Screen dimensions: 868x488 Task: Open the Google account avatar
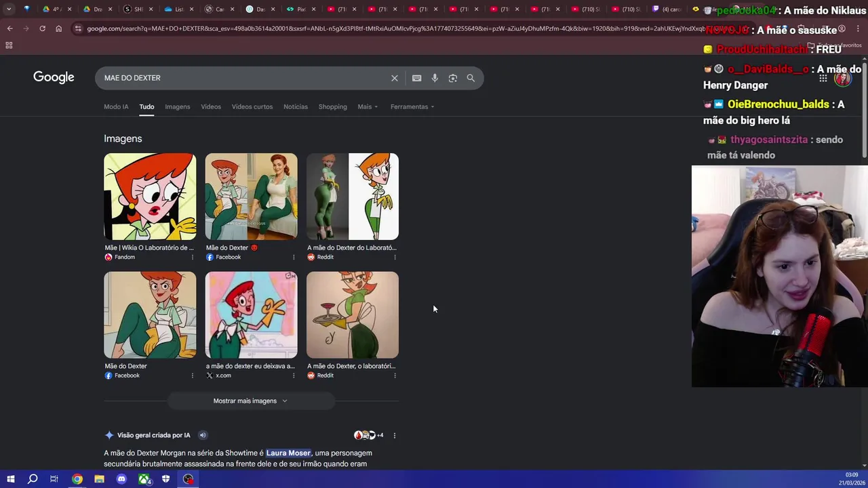(x=843, y=78)
